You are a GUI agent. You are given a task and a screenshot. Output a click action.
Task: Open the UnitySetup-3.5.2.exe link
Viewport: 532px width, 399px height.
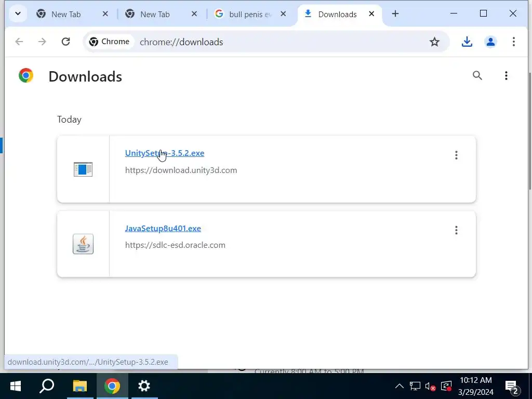(165, 153)
